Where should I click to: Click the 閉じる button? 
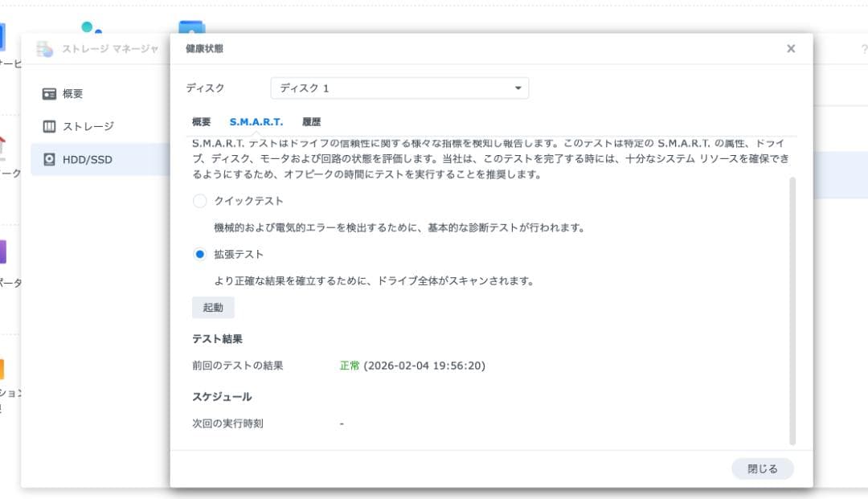[x=762, y=468]
